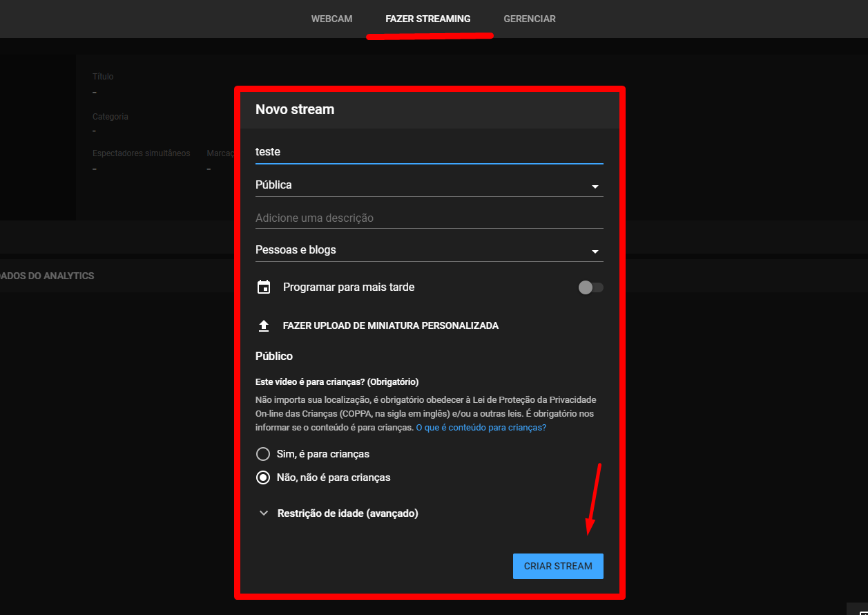The height and width of the screenshot is (615, 868).
Task: Click the DADOS DO ANALYTICS header
Action: click(x=47, y=276)
